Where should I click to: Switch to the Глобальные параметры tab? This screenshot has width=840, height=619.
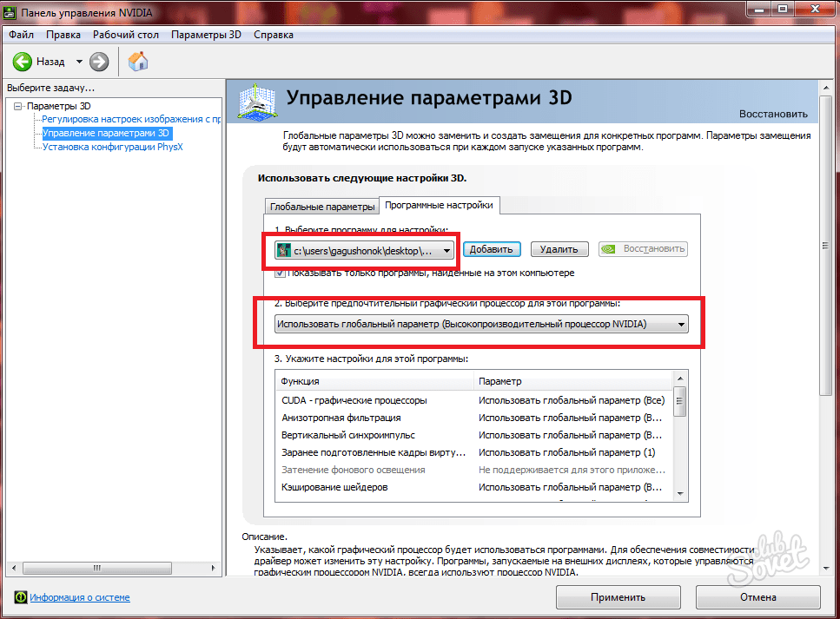pos(321,207)
